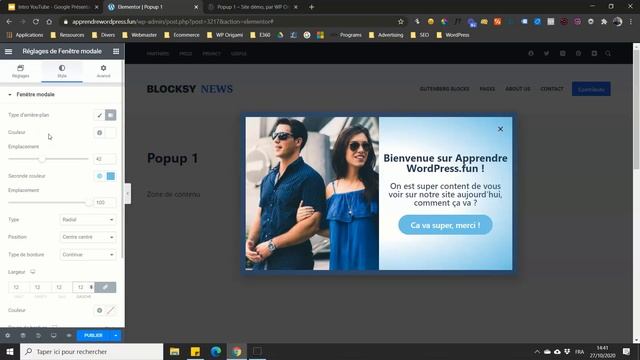Switch to the Avancé tab

[103, 71]
